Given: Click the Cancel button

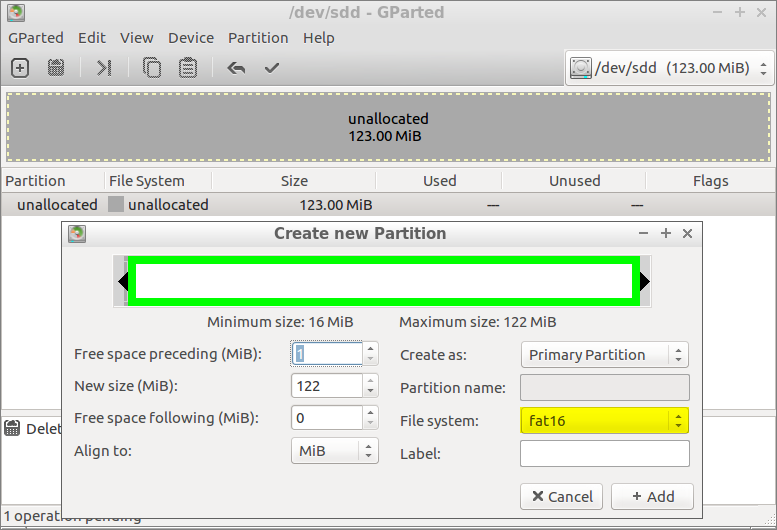Looking at the screenshot, I should pos(561,496).
